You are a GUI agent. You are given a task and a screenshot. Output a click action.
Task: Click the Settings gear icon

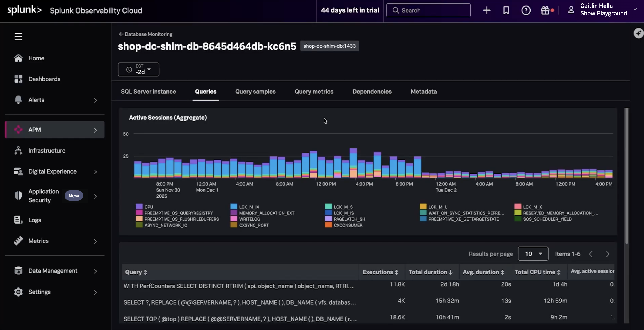click(18, 292)
